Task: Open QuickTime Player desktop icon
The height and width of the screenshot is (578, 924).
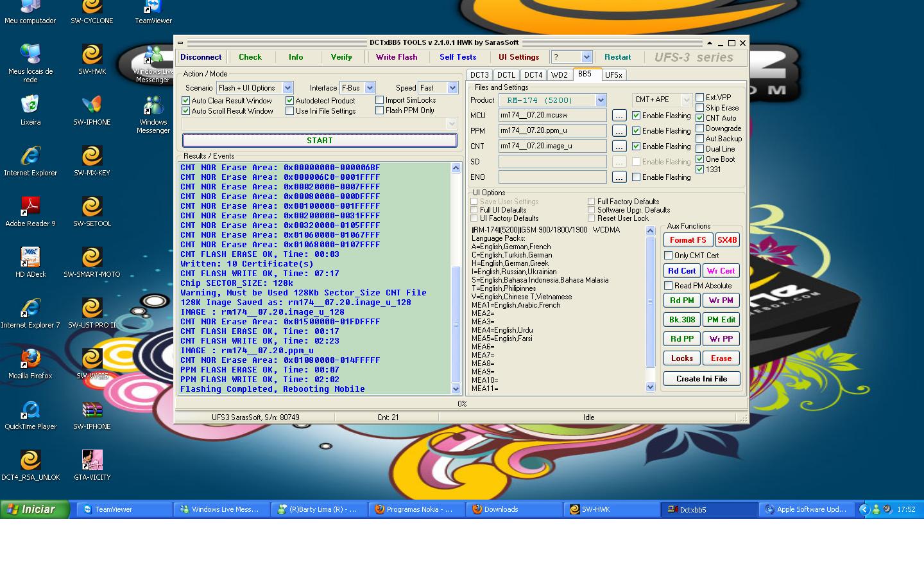Action: 30,414
